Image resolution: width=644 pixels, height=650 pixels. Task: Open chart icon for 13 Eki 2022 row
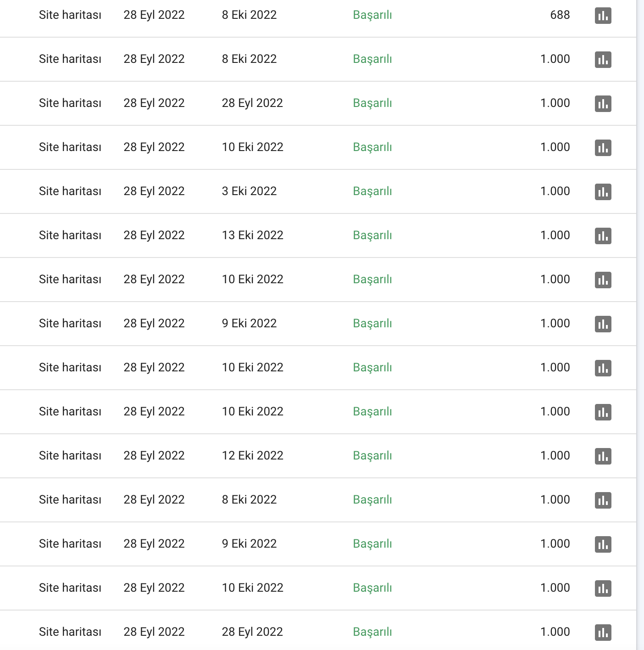[x=603, y=236]
